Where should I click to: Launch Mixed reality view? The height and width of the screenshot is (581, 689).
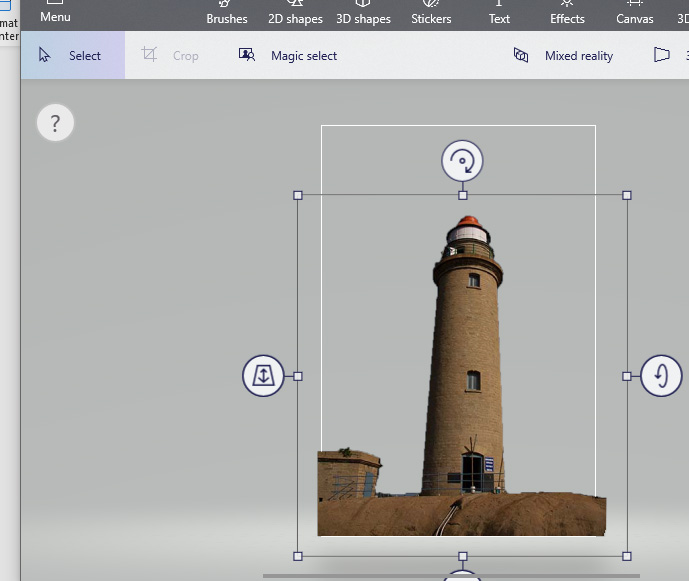click(563, 56)
